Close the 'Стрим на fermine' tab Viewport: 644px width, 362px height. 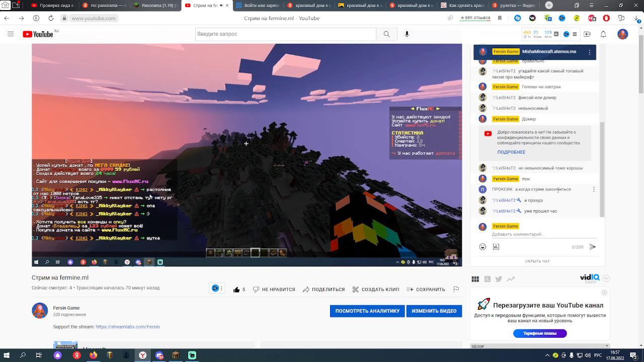click(x=227, y=6)
